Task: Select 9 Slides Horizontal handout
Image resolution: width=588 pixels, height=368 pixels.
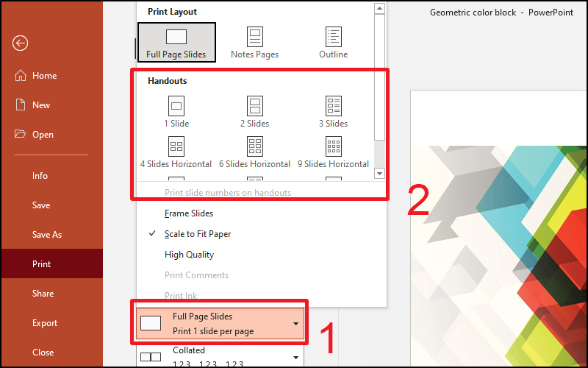Action: point(334,152)
